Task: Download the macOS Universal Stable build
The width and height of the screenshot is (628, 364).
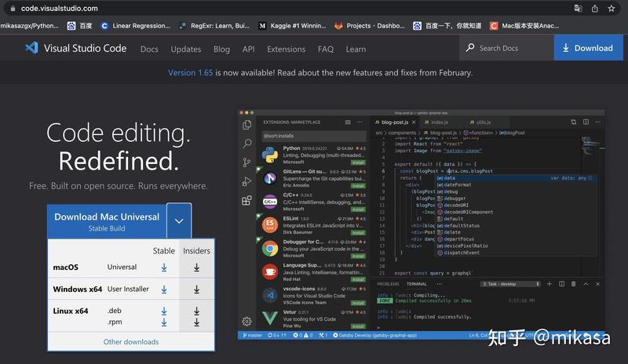Action: (164, 268)
